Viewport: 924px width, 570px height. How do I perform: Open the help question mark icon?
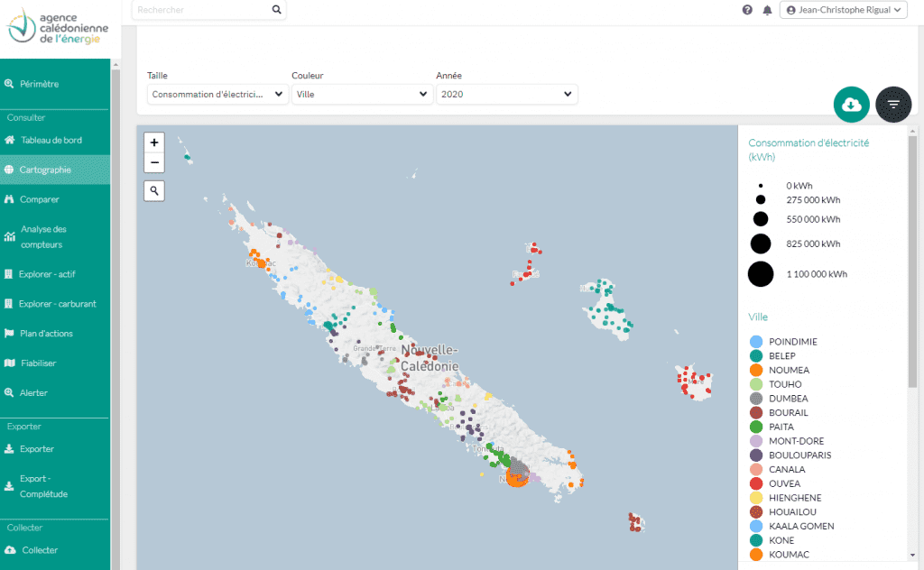(747, 10)
